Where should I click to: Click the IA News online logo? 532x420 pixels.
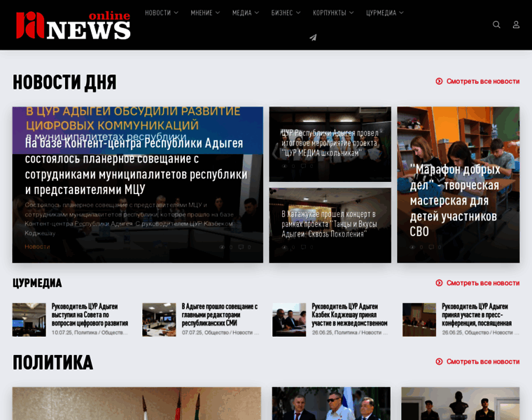[73, 25]
